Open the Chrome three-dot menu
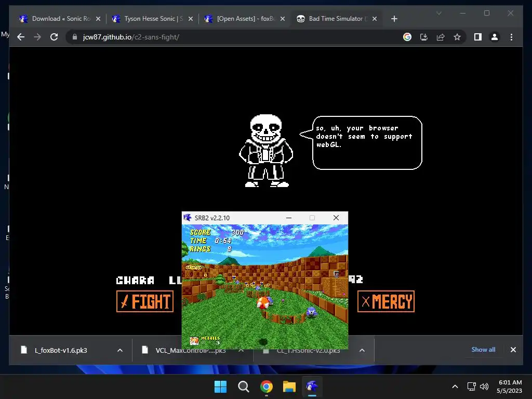The width and height of the screenshot is (532, 399). coord(511,37)
